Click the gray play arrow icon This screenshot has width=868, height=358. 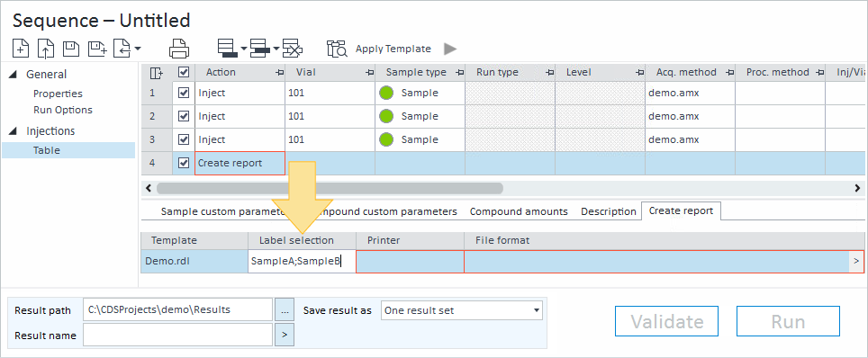pos(450,49)
